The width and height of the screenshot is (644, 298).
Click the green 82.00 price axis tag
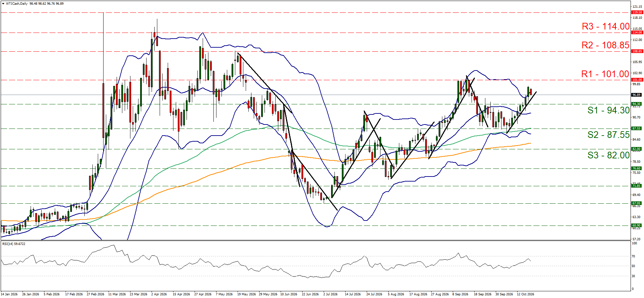[x=636, y=149]
